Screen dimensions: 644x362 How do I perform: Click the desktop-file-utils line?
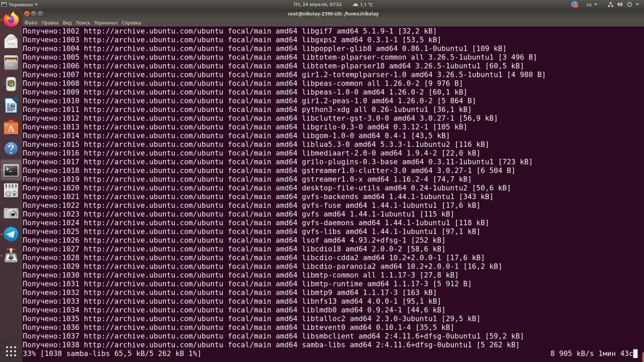click(x=267, y=188)
